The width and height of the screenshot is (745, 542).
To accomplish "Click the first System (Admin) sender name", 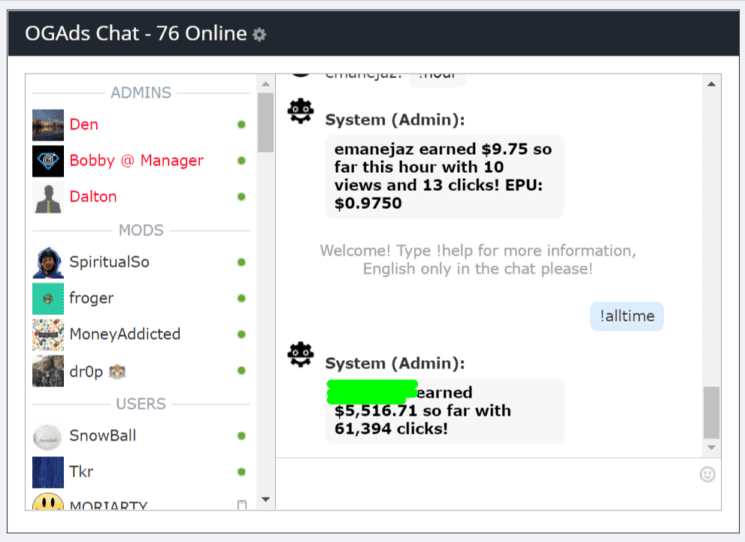I will tap(395, 120).
